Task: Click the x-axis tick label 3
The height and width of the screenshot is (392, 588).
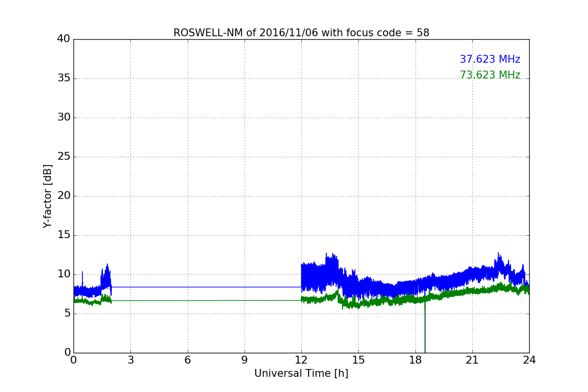Action: pyautogui.click(x=130, y=360)
